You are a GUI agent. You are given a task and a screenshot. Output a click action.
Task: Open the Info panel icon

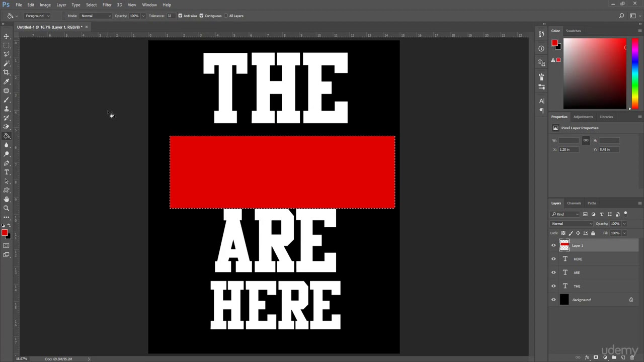point(541,49)
